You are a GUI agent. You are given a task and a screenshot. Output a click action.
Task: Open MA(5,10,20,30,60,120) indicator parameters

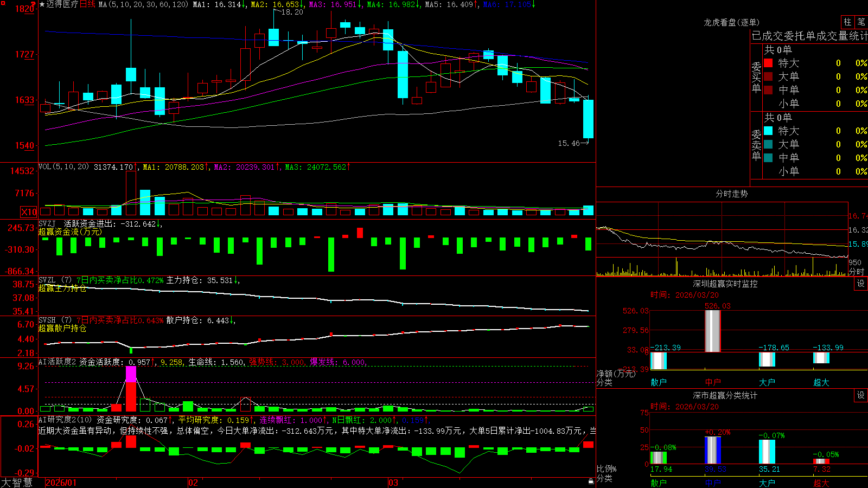click(144, 4)
